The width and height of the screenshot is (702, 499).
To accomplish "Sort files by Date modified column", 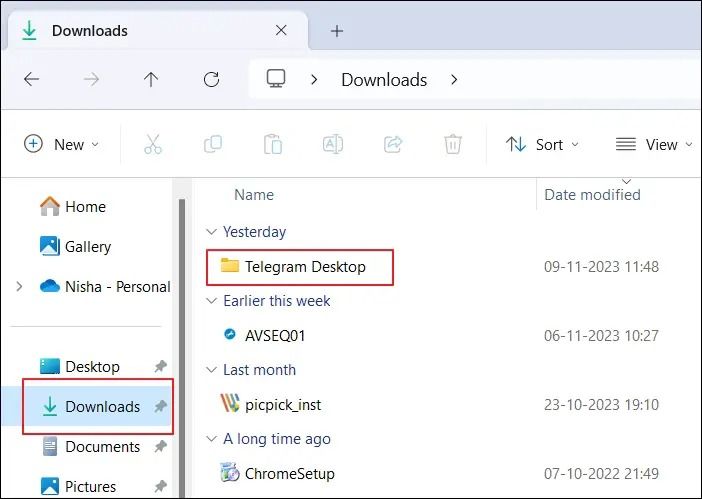I will click(x=592, y=195).
